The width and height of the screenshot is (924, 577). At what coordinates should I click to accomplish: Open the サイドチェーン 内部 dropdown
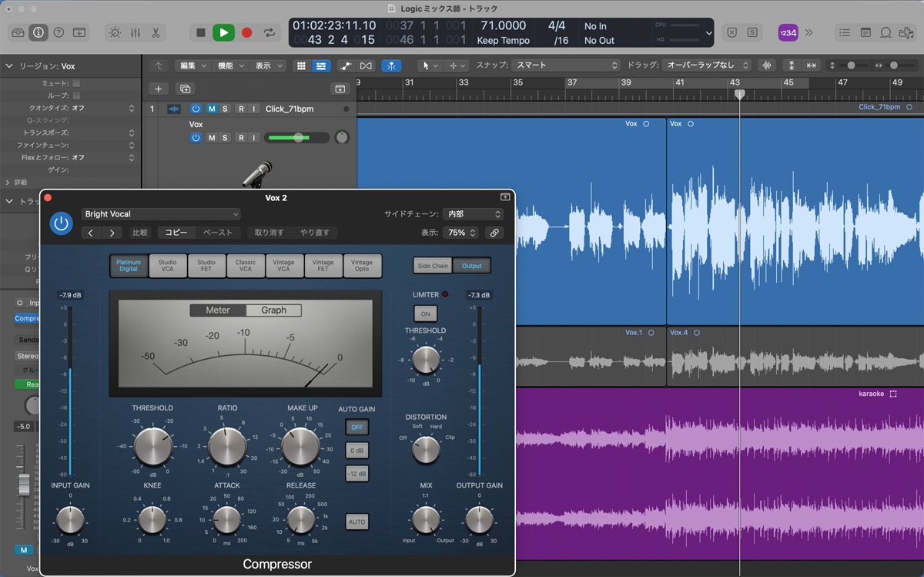coord(473,214)
